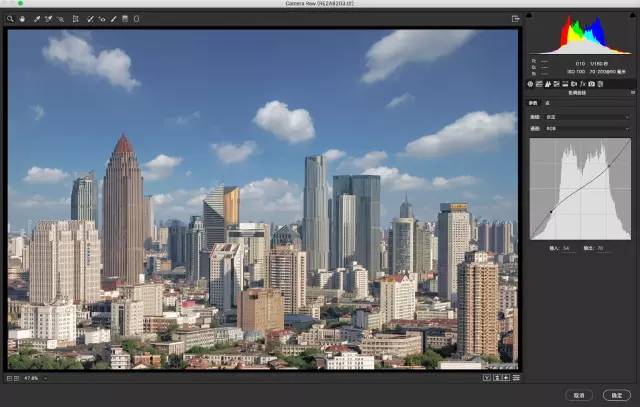Select the Hand tool
Screen dimensions: 640x407
tap(21, 18)
